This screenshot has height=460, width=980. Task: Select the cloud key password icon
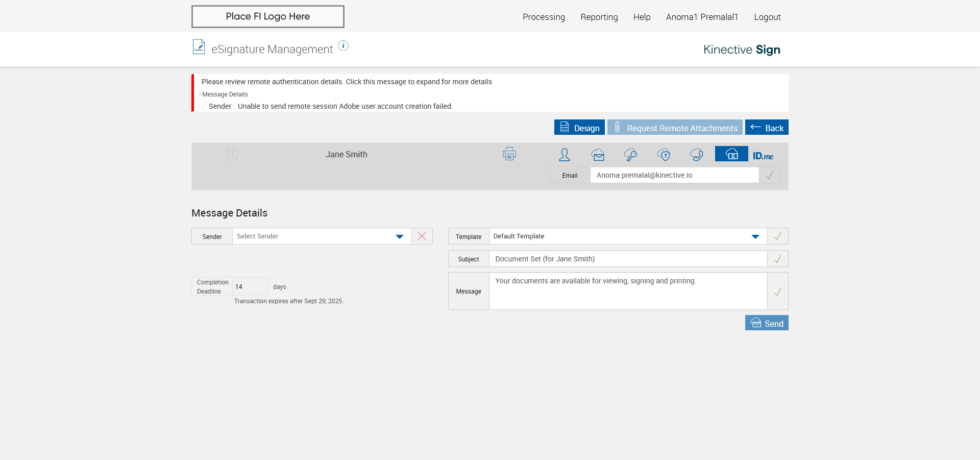(630, 155)
